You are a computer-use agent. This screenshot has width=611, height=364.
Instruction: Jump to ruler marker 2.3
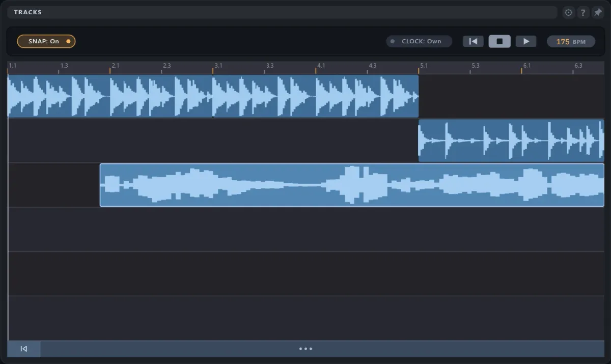point(167,66)
